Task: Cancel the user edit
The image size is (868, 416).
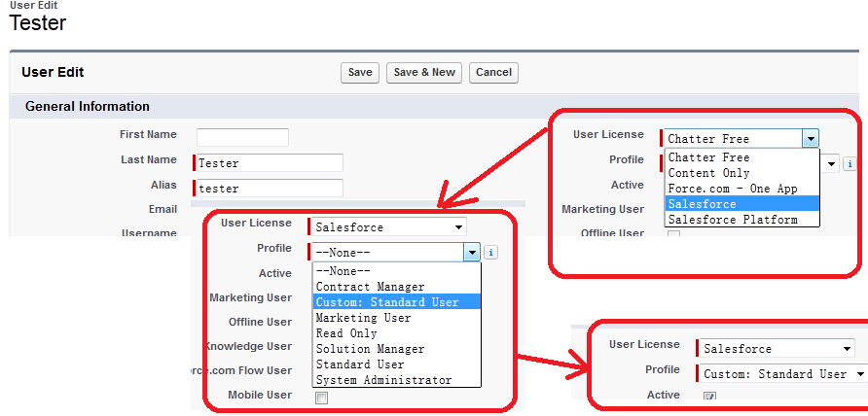Action: (x=493, y=73)
